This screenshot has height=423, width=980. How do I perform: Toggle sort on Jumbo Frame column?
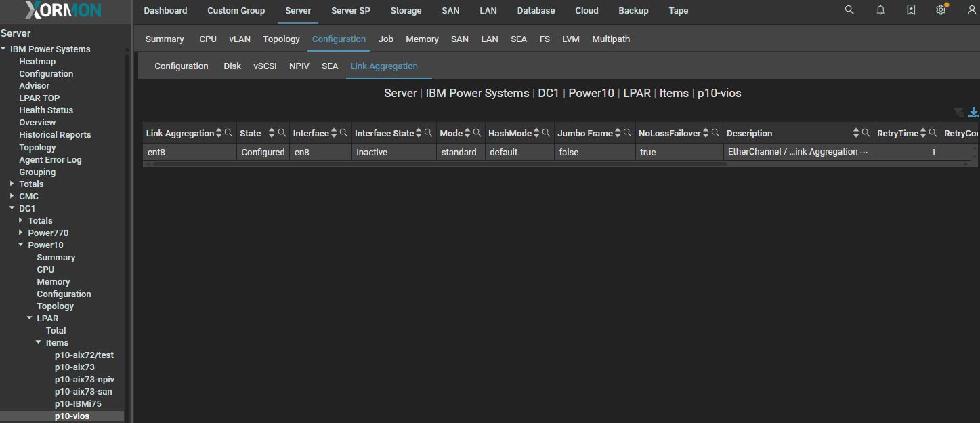[618, 133]
